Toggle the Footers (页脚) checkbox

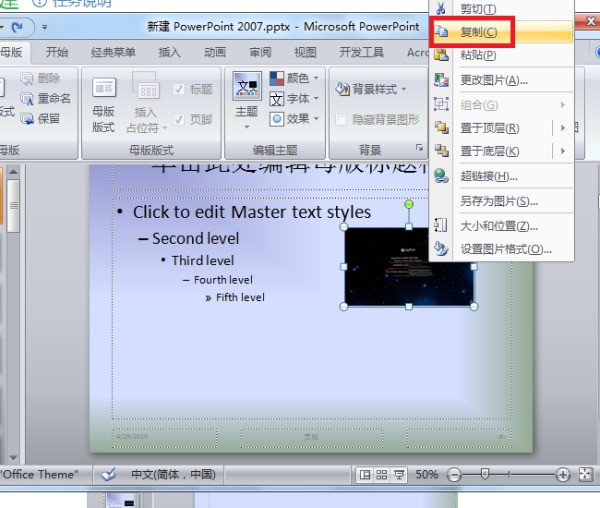click(178, 119)
